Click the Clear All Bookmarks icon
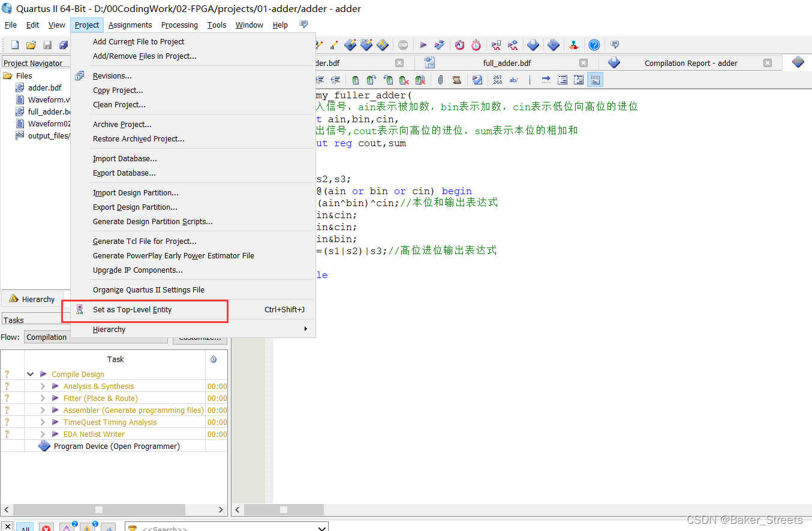Image resolution: width=812 pixels, height=531 pixels. 420,80
